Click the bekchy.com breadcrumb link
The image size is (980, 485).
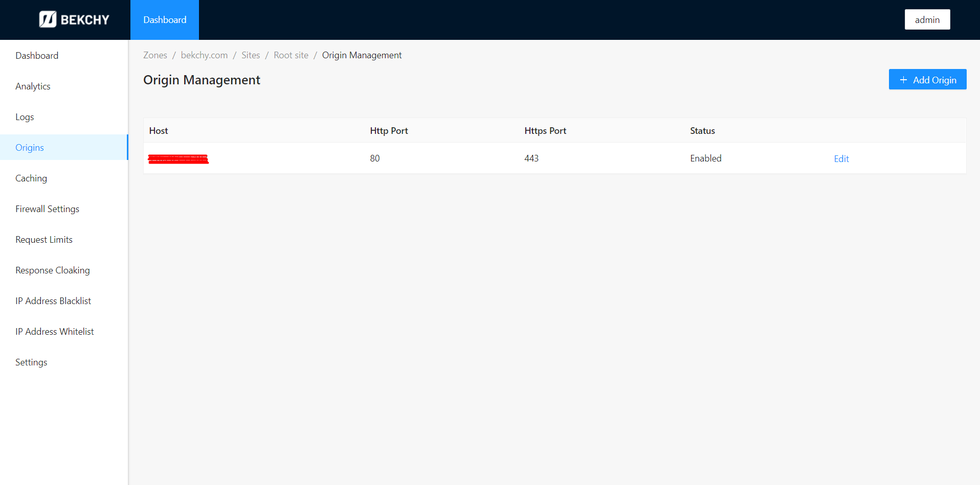tap(204, 55)
